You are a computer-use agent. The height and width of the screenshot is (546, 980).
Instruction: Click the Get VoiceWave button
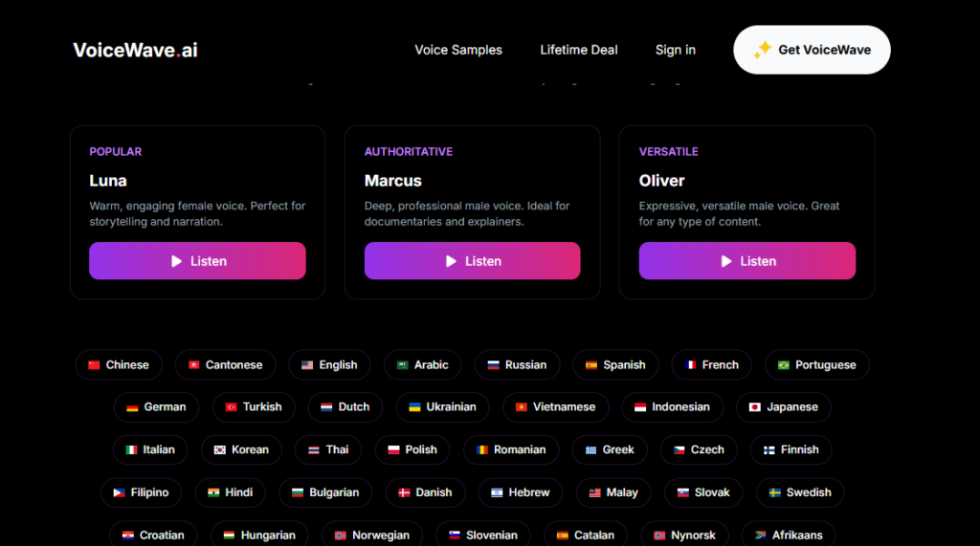coord(812,50)
